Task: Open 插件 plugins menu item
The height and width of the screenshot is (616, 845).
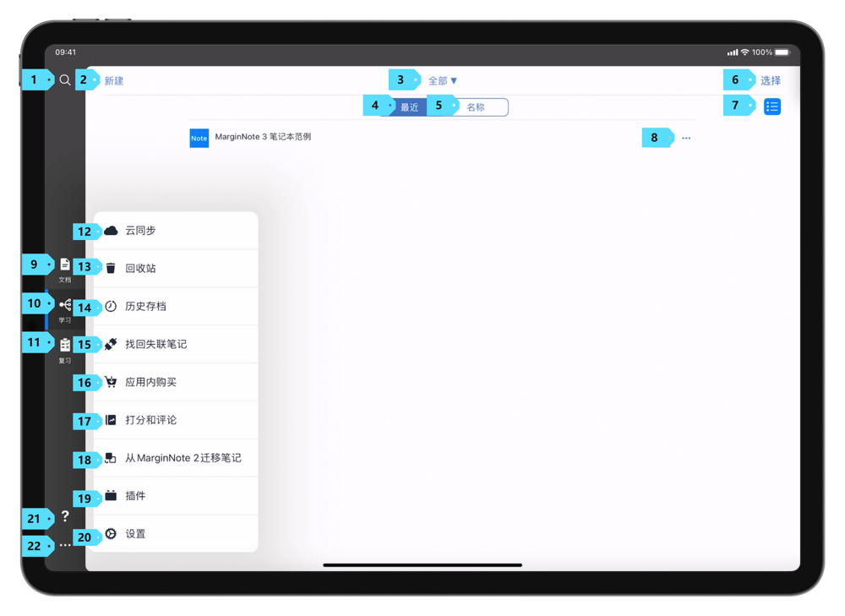Action: (135, 496)
